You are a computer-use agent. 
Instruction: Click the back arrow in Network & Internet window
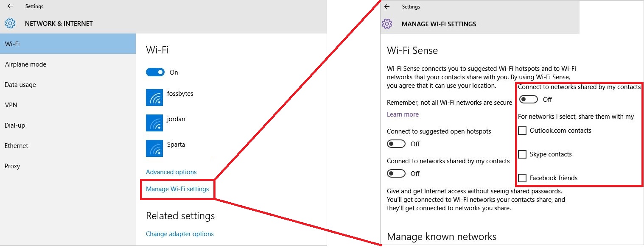point(10,6)
